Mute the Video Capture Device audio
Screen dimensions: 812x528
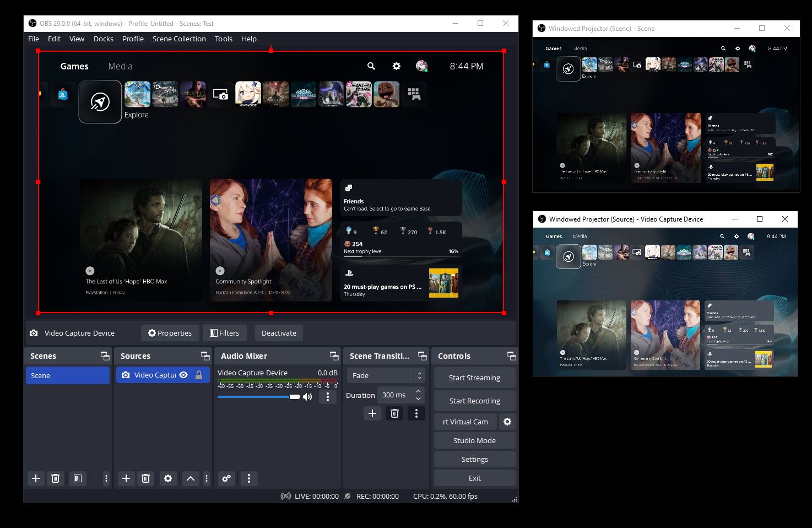[x=307, y=397]
